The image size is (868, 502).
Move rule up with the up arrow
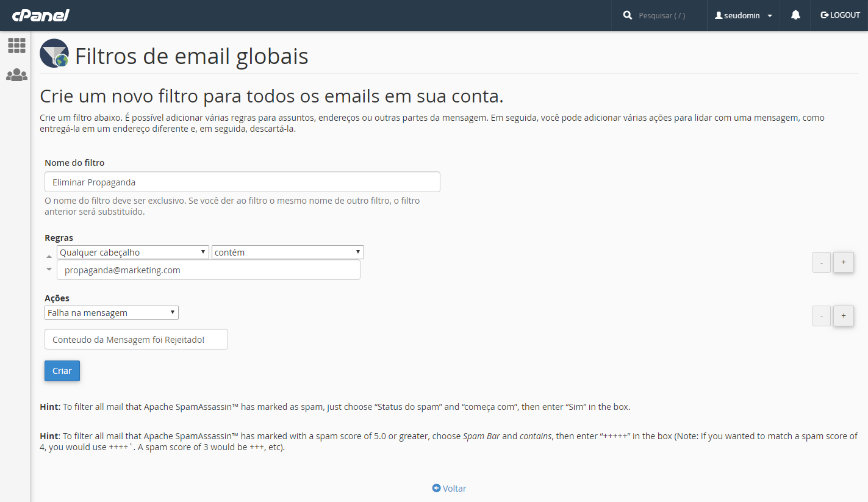pos(49,257)
